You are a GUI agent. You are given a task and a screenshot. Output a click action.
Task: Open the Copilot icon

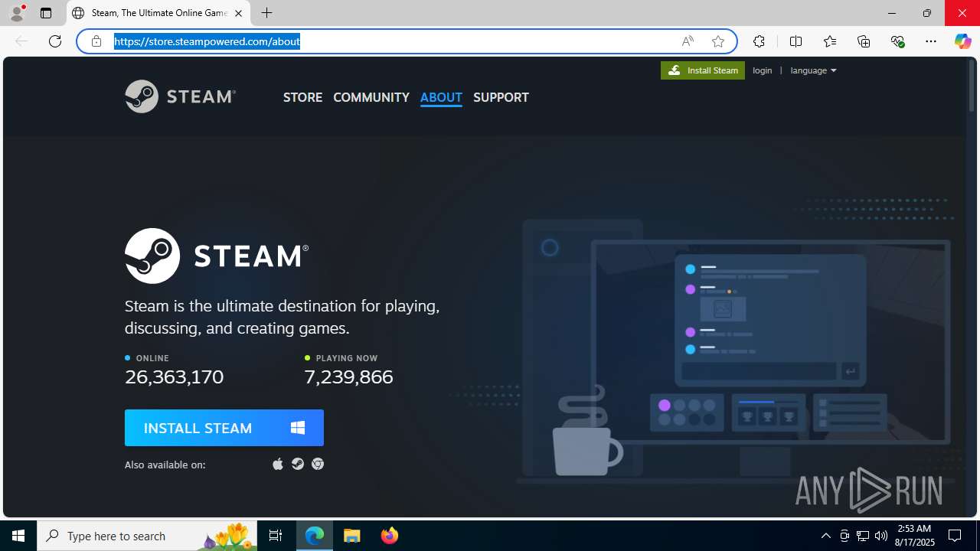tap(962, 41)
